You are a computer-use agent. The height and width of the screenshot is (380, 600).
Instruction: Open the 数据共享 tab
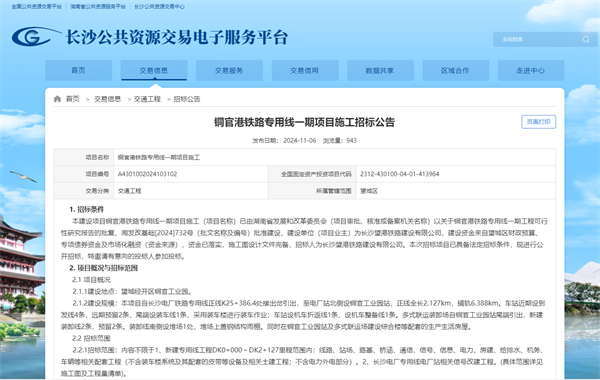tap(380, 70)
